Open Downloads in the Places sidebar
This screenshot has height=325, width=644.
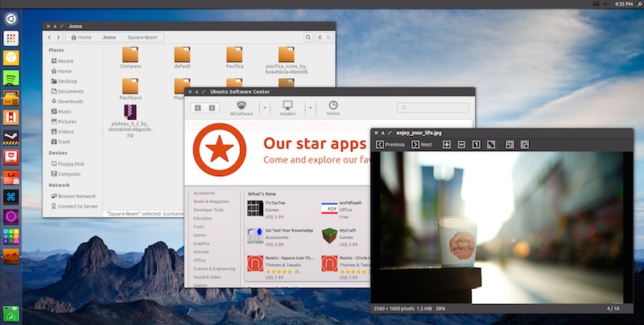click(x=70, y=101)
